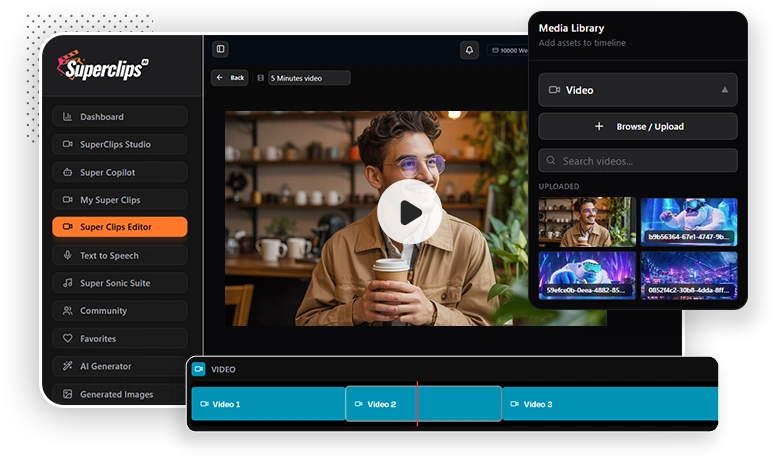Select the Video 3 clip on timeline
775x457 pixels.
pos(610,404)
